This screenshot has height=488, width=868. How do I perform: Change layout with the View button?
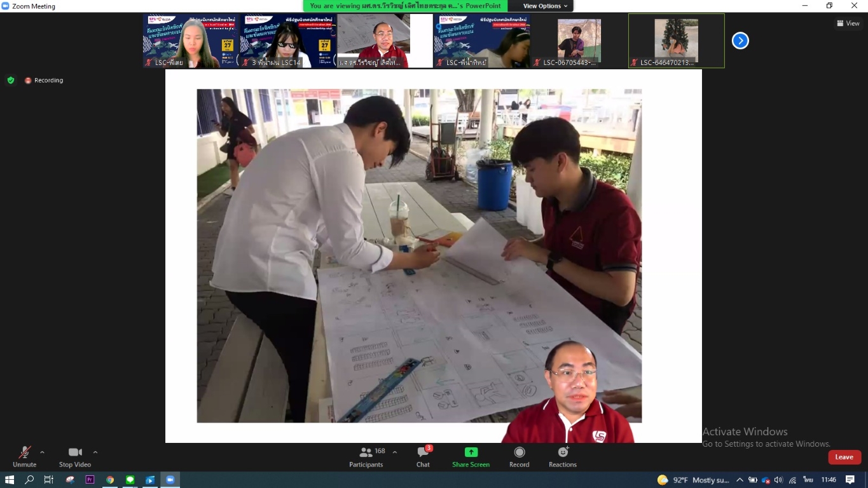(848, 24)
